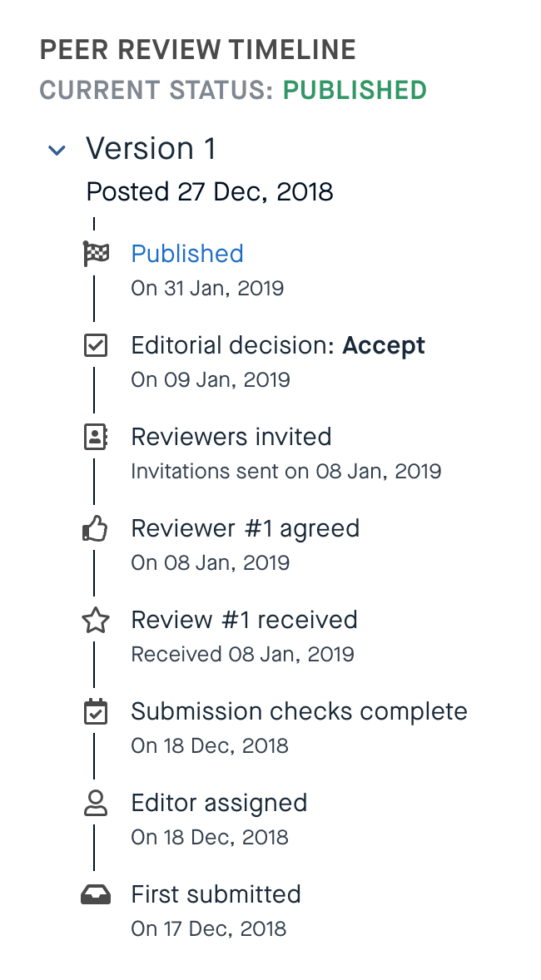Click the inbox First submitted icon
Screen dimensions: 541x980
point(96,894)
